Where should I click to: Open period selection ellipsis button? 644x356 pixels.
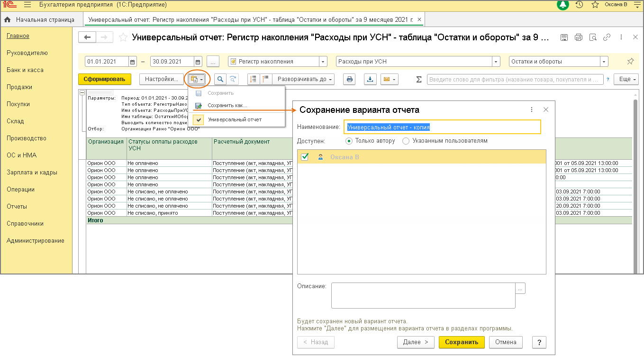tap(213, 62)
